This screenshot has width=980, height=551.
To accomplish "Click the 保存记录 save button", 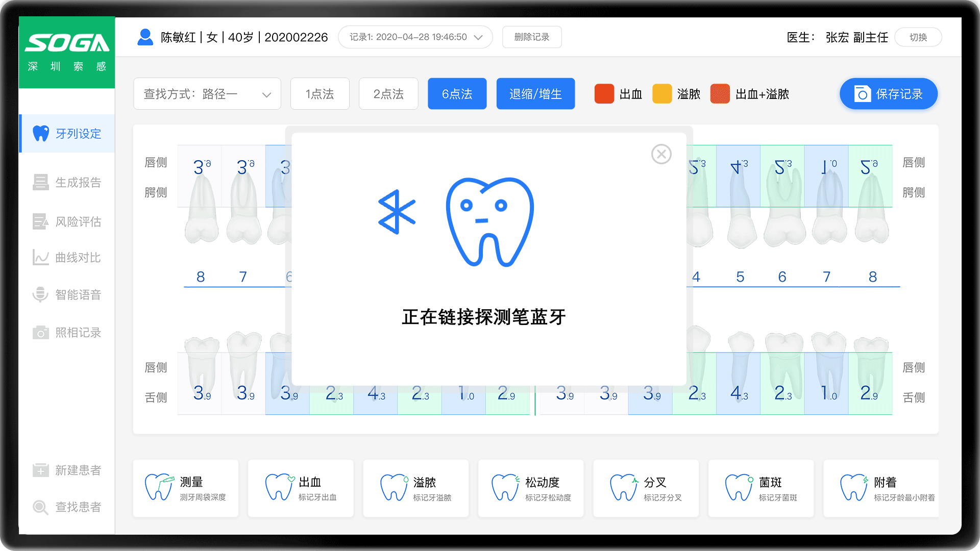I will click(888, 93).
